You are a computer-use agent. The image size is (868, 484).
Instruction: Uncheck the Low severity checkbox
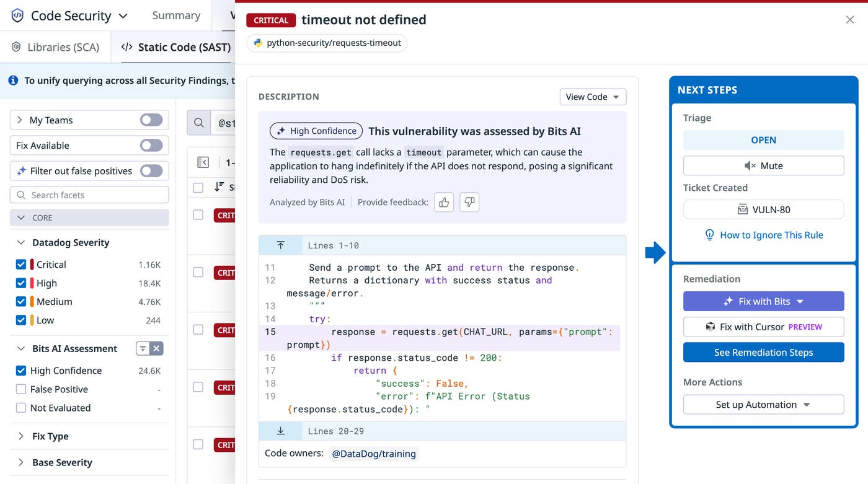tap(21, 320)
